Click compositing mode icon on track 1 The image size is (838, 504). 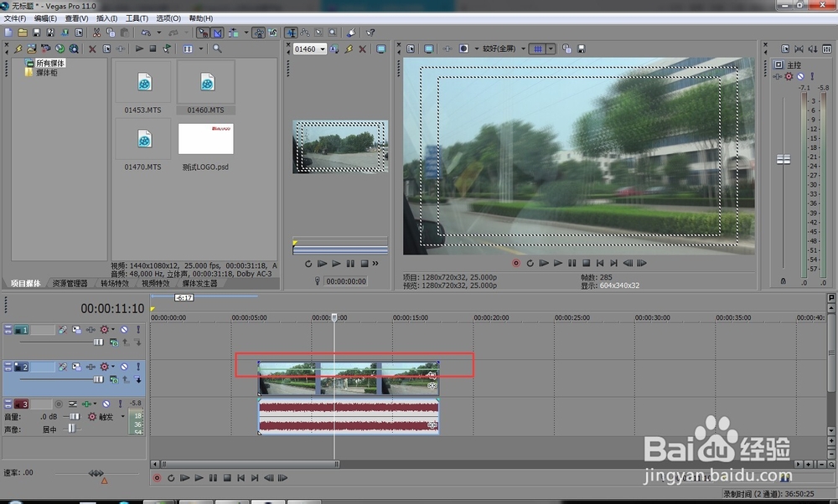[114, 342]
